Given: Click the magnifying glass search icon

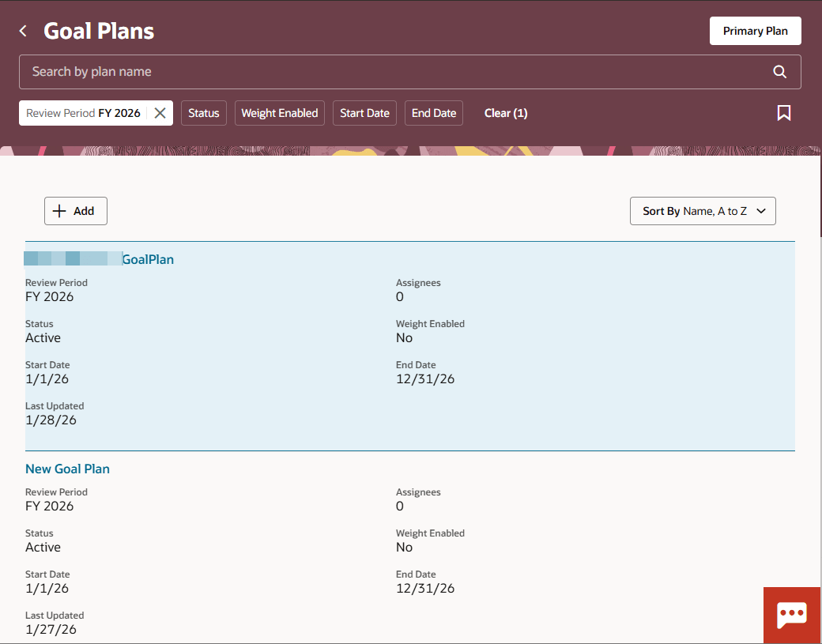Looking at the screenshot, I should [x=779, y=71].
